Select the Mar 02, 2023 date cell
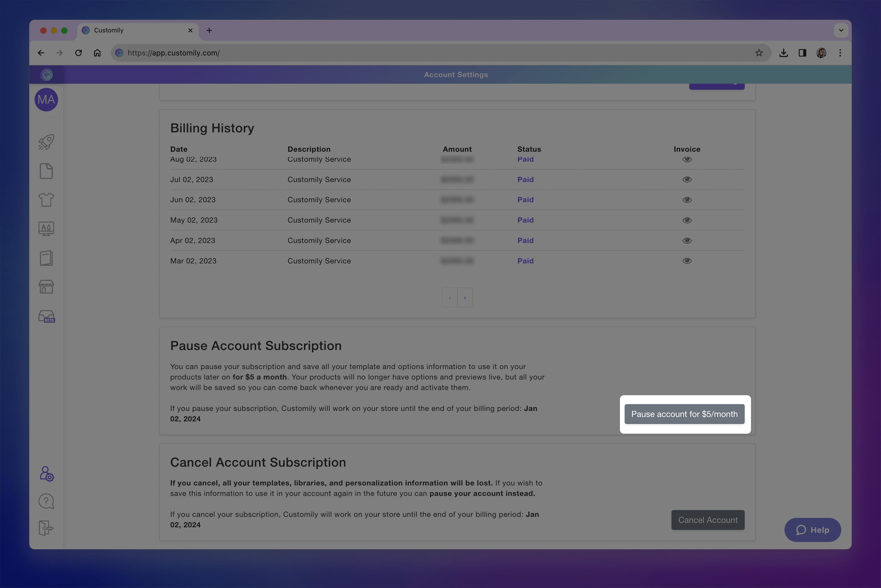 (193, 261)
